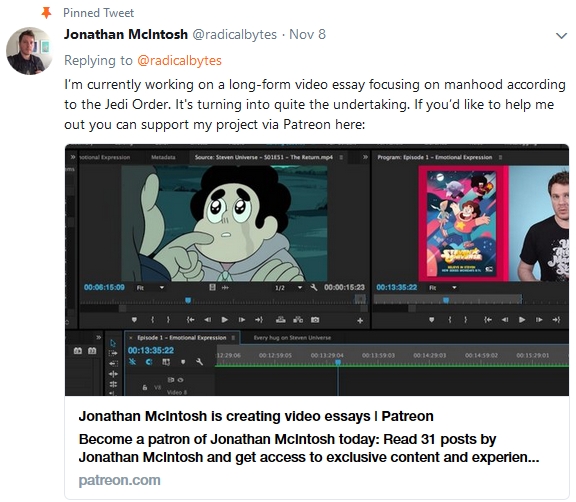The height and width of the screenshot is (502, 576).
Task: Add a marker from the timeline toolbar
Action: tap(183, 362)
